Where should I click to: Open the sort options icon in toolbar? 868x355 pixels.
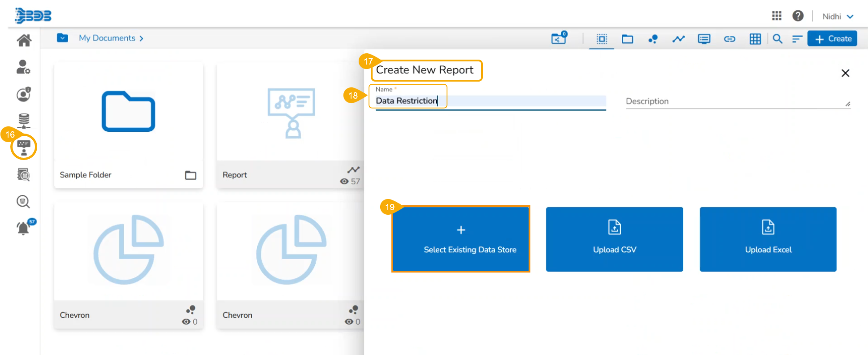click(797, 39)
